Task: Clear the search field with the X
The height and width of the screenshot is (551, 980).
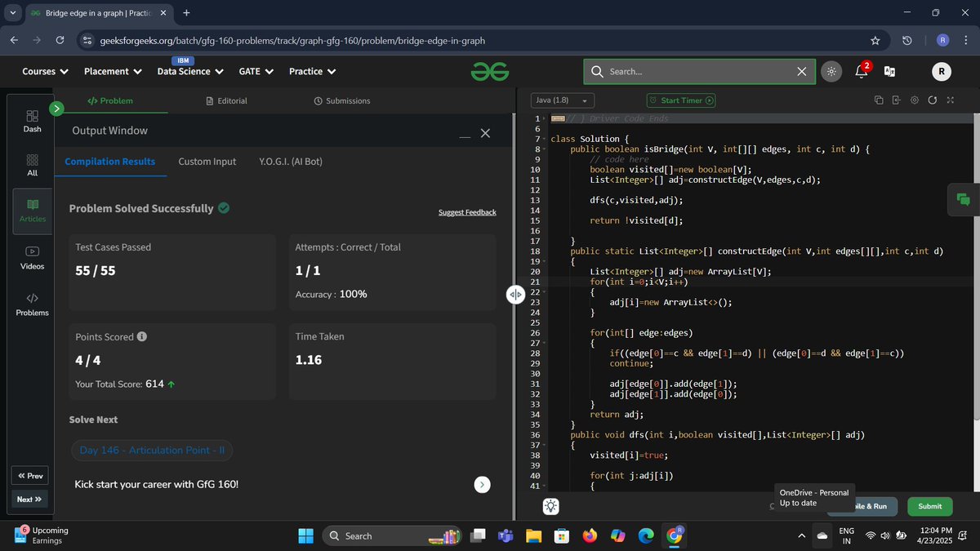Action: pyautogui.click(x=801, y=72)
